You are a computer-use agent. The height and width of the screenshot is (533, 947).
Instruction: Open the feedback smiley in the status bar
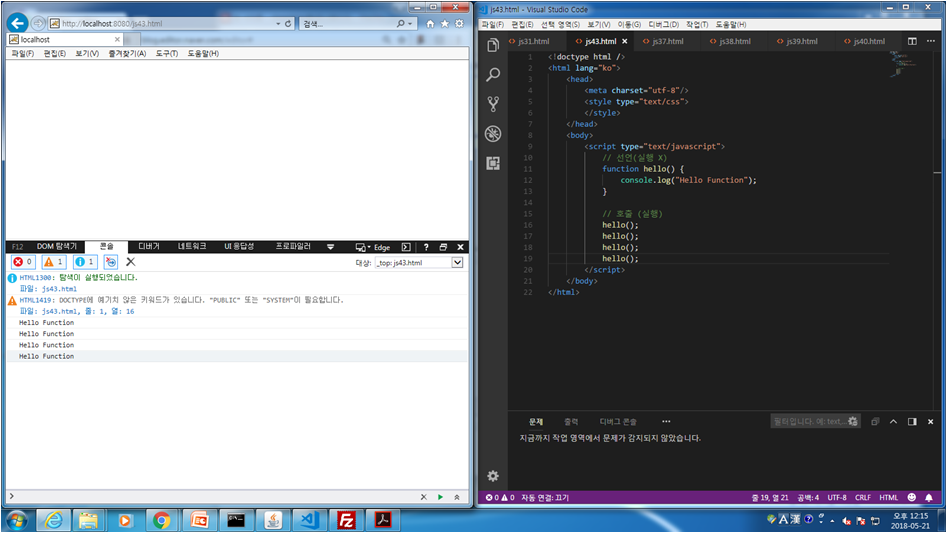(x=912, y=497)
